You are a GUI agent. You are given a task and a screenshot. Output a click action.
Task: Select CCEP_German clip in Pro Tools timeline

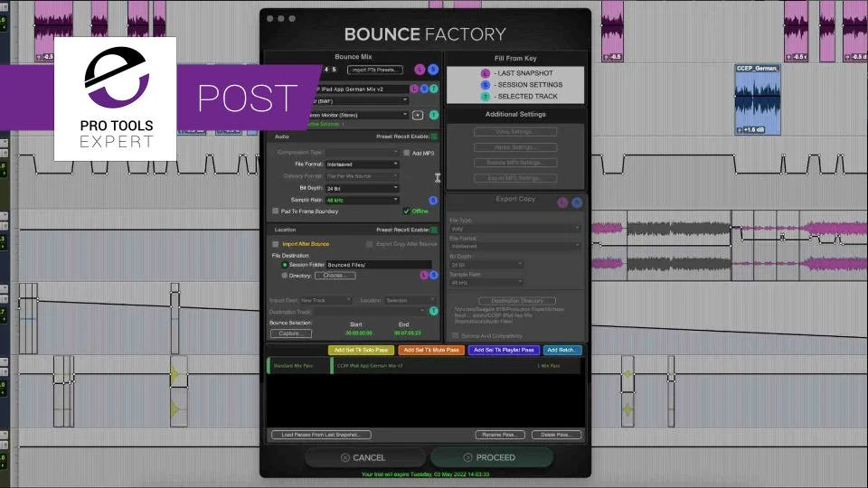coord(758,99)
